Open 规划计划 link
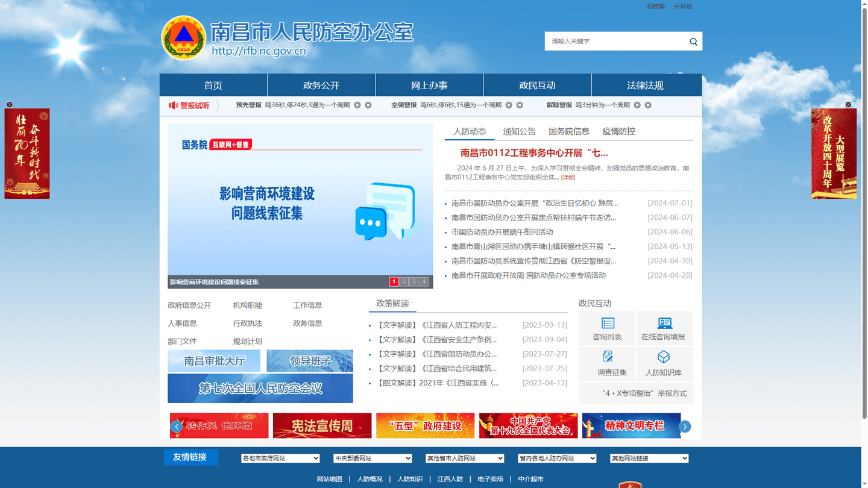 coord(248,342)
